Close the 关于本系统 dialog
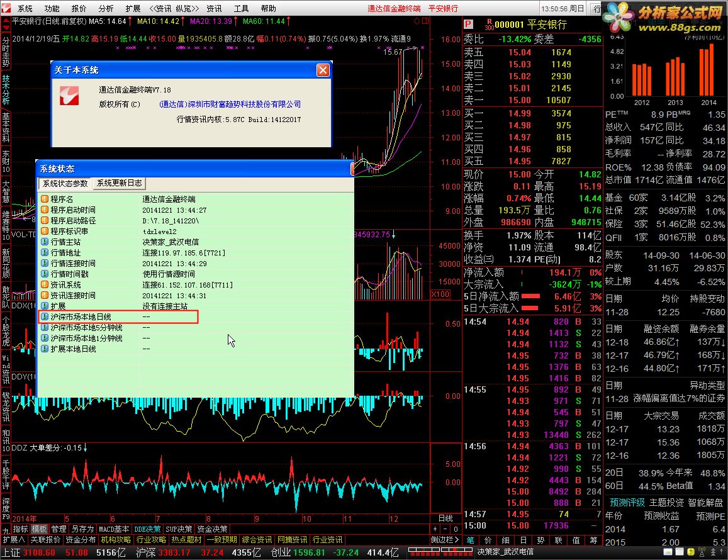The image size is (728, 560). [323, 70]
